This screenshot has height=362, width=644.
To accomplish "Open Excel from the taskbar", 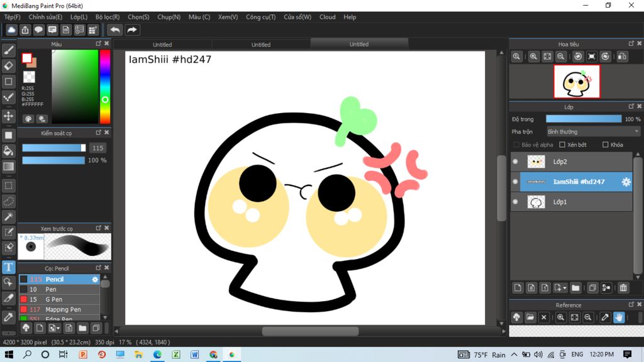I will point(176,354).
